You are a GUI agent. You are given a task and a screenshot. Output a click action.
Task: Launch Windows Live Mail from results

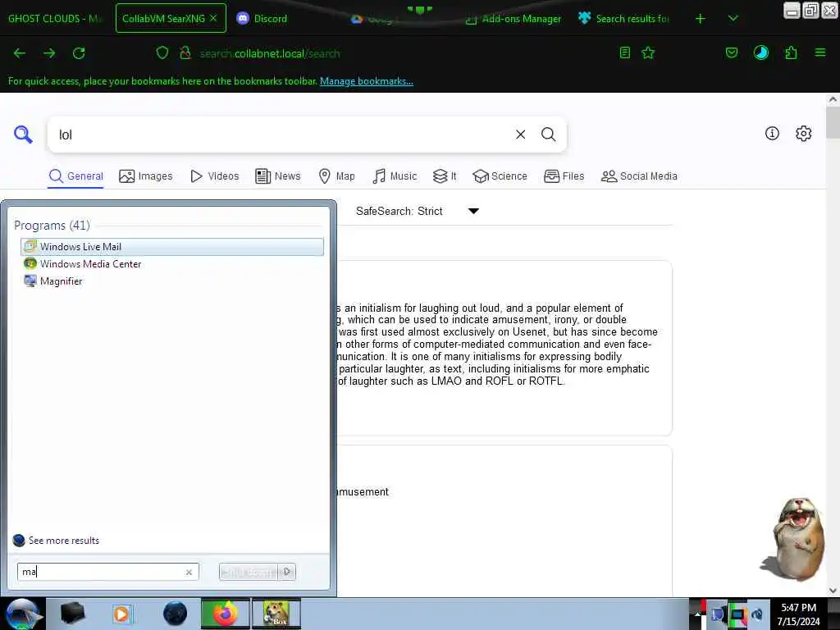172,246
